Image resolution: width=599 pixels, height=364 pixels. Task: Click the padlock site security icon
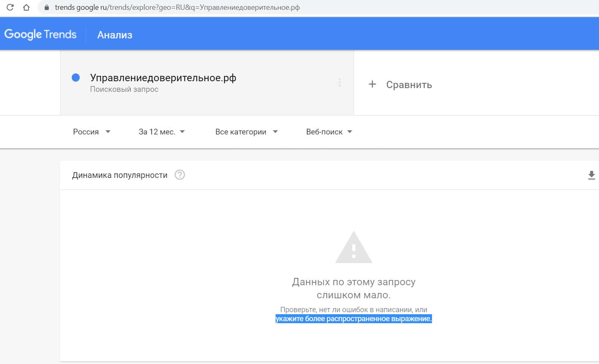[47, 7]
